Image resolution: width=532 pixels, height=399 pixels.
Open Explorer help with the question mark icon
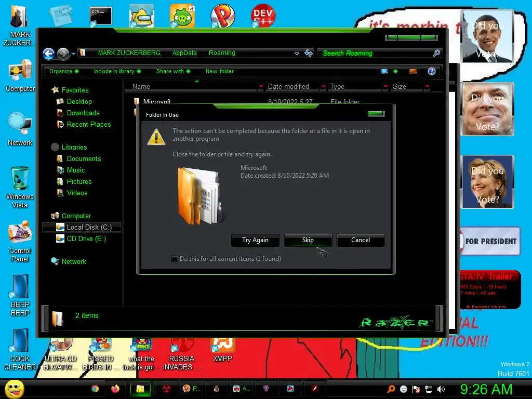(x=432, y=71)
